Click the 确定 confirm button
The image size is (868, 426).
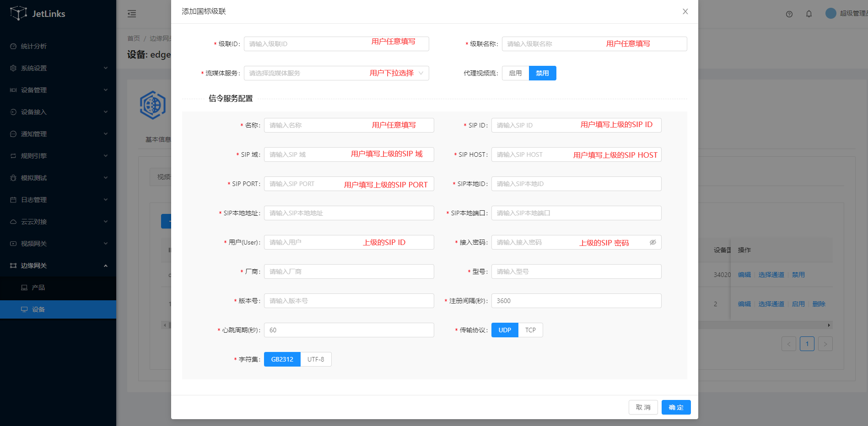click(676, 407)
